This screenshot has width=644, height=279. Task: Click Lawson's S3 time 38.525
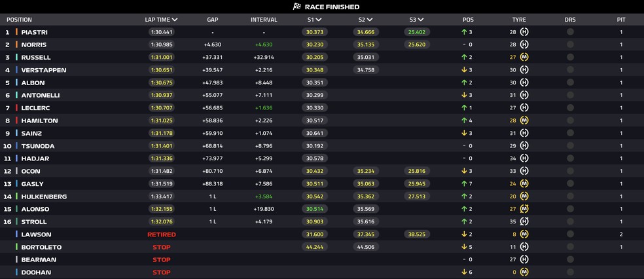click(x=417, y=234)
